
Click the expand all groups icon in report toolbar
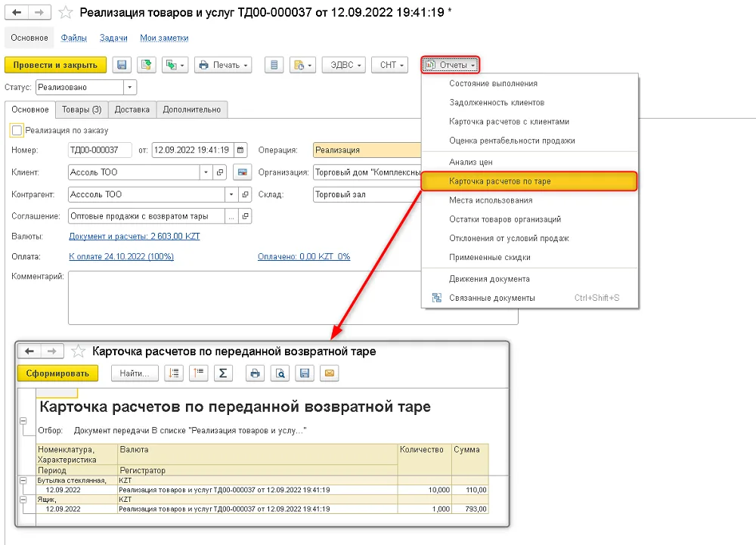click(x=174, y=373)
